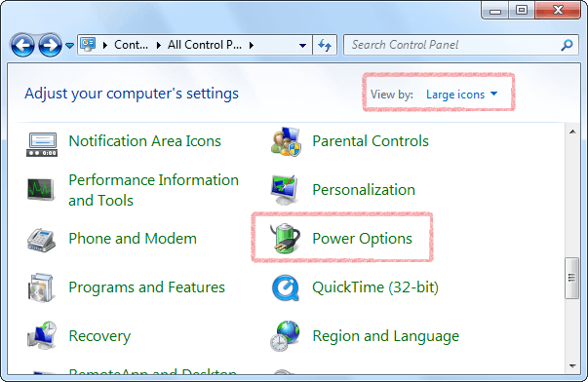The height and width of the screenshot is (382, 588).
Task: Click the Phone and Modem telephone icon
Action: pos(41,240)
